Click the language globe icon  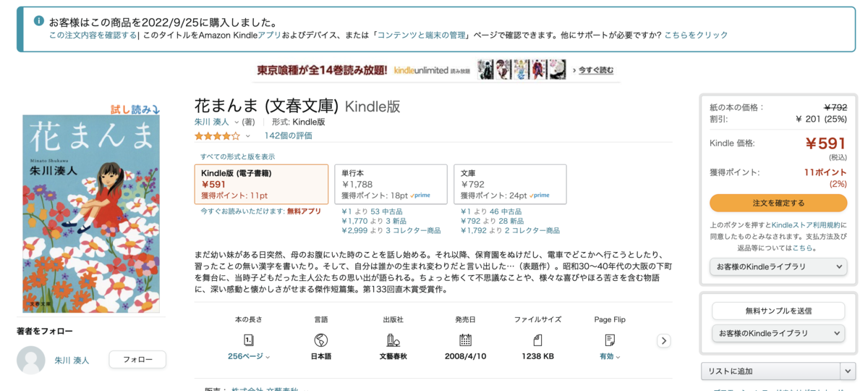[321, 340]
